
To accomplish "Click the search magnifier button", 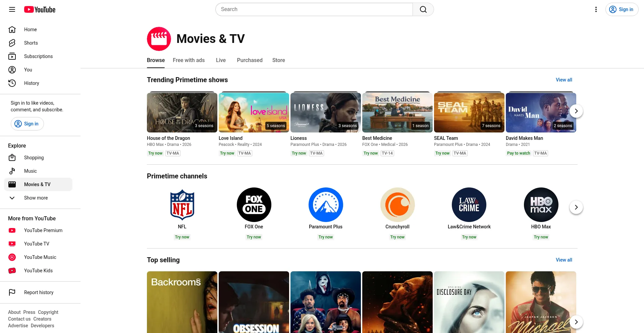I will (x=423, y=9).
